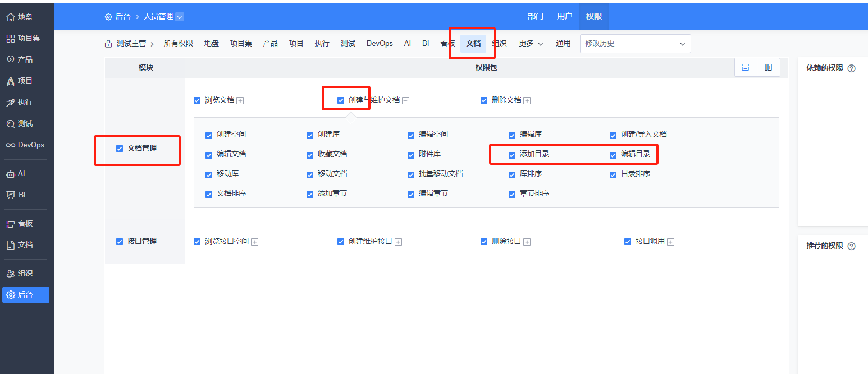Open 组织 people icon in sidebar
868x374 pixels.
pyautogui.click(x=10, y=274)
